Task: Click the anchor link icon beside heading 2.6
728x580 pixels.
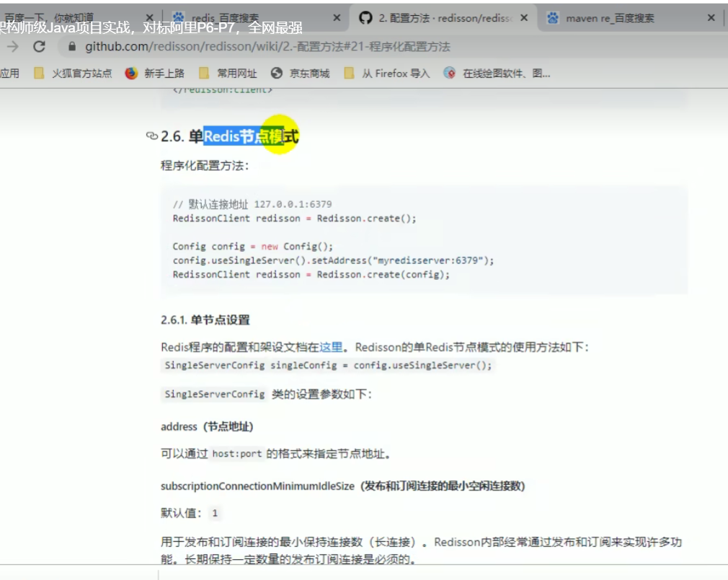Action: click(152, 136)
